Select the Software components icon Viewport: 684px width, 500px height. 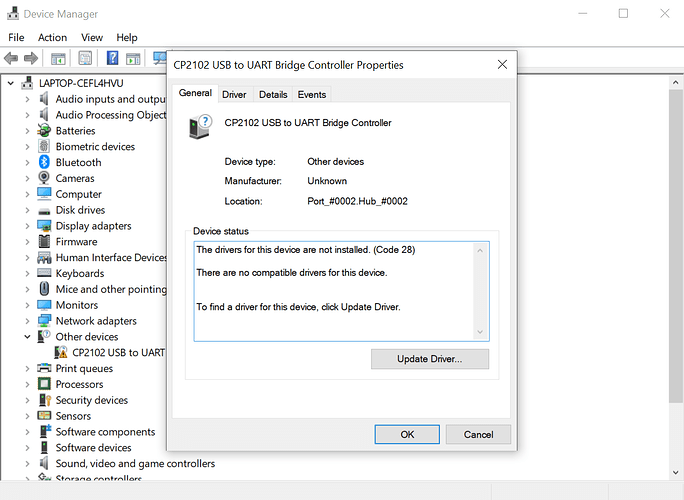click(x=45, y=431)
